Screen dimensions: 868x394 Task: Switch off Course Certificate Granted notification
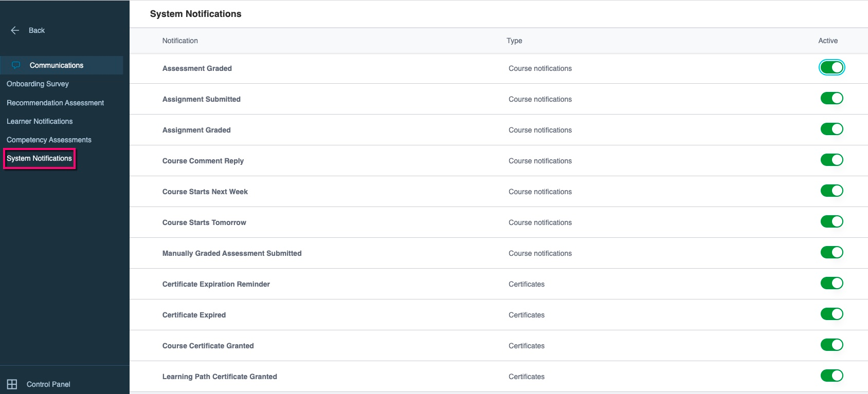831,345
